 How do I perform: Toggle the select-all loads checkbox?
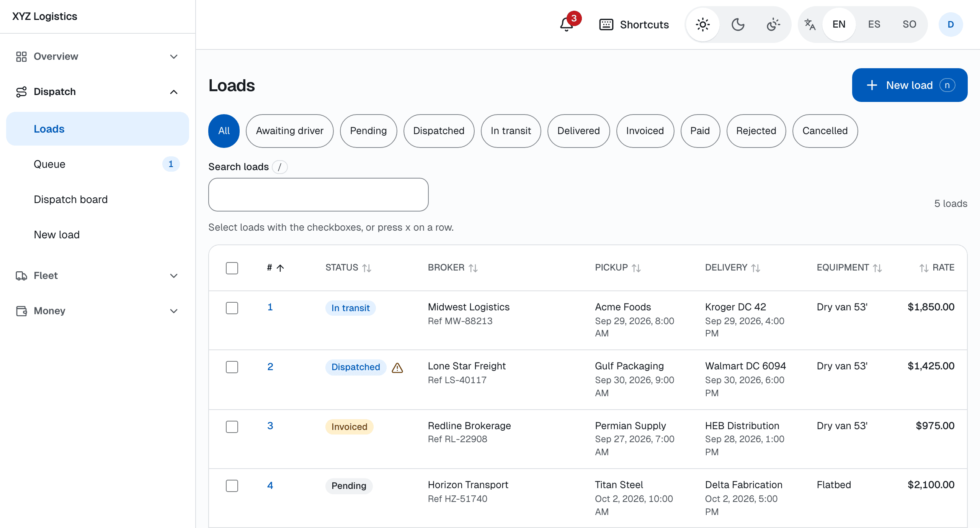[232, 268]
